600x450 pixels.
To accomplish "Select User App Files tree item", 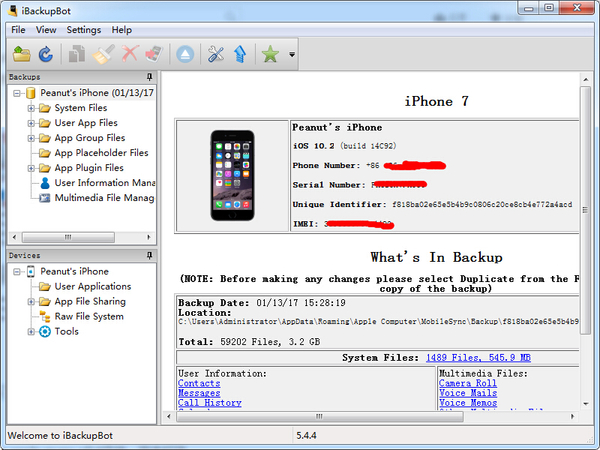I will coord(86,123).
